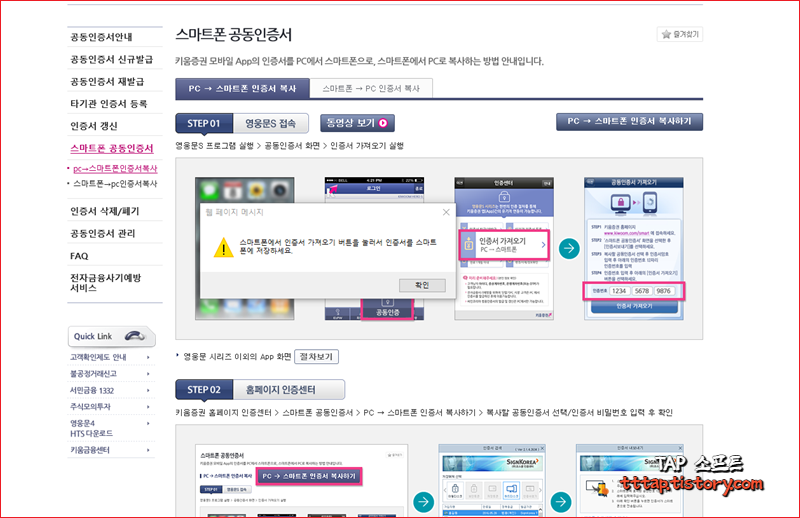The width and height of the screenshot is (800, 518).
Task: Open 공동인증서 신규발급 in the sidebar
Action: click(x=112, y=60)
